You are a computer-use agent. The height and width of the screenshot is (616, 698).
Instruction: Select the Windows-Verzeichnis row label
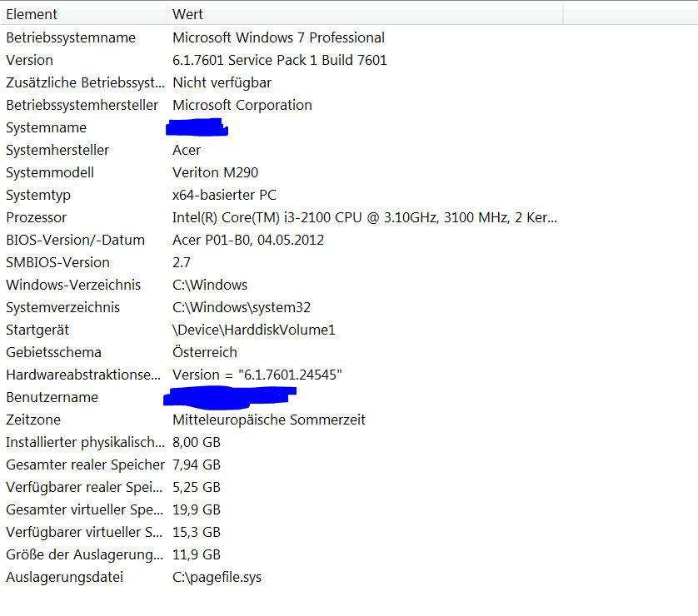tap(73, 285)
